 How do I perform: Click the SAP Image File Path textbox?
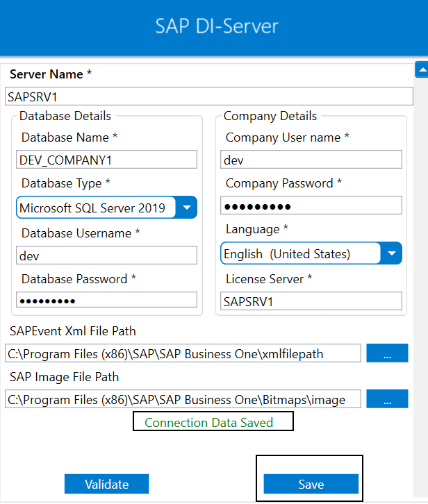(x=183, y=399)
